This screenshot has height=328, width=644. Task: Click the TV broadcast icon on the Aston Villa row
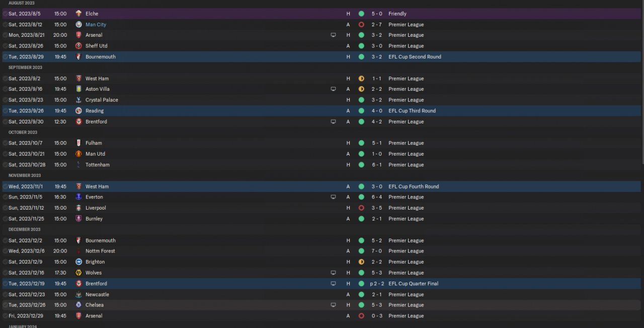coord(333,89)
